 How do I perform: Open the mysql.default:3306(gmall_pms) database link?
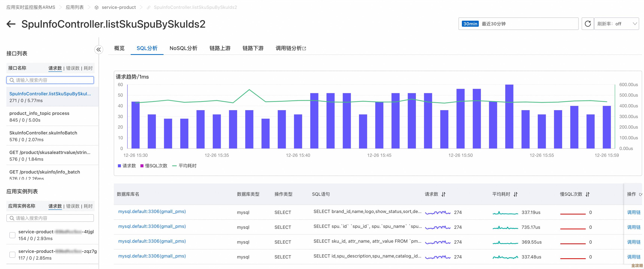(152, 211)
